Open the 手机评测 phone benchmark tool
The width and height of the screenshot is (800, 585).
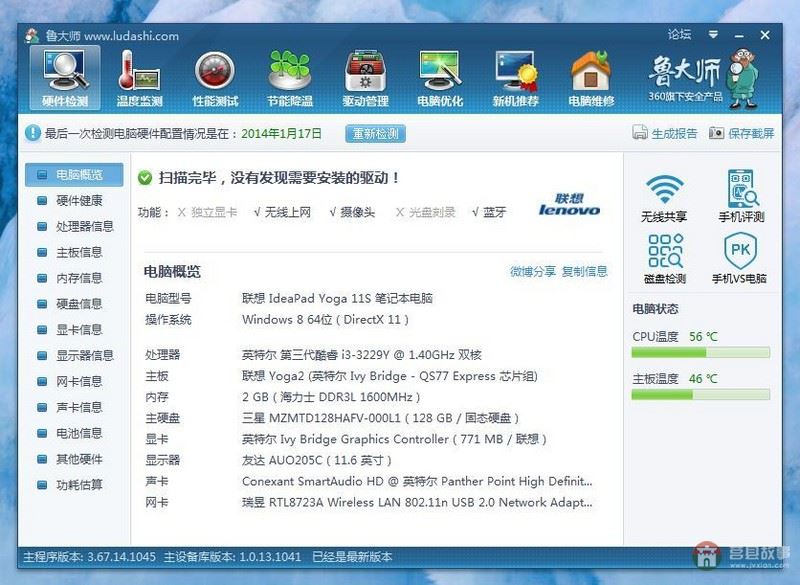(x=741, y=197)
